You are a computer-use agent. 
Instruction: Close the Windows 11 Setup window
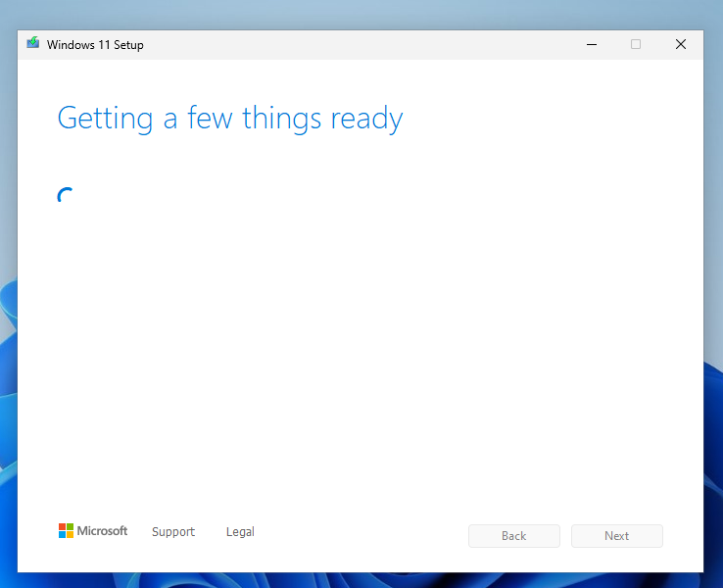[681, 44]
